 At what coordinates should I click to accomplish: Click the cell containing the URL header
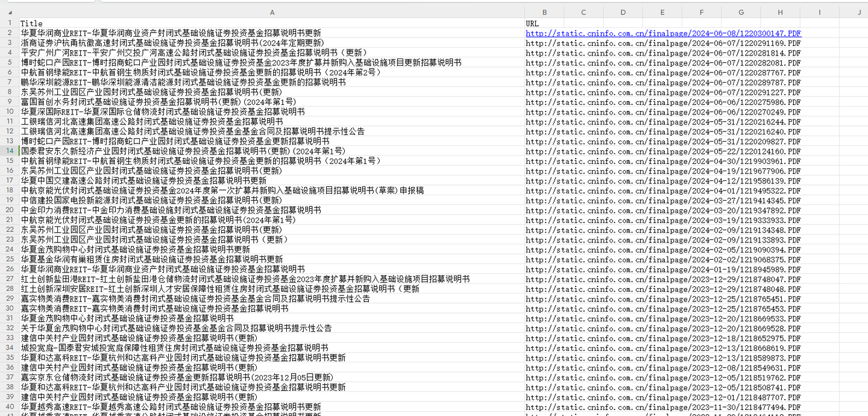[x=532, y=24]
